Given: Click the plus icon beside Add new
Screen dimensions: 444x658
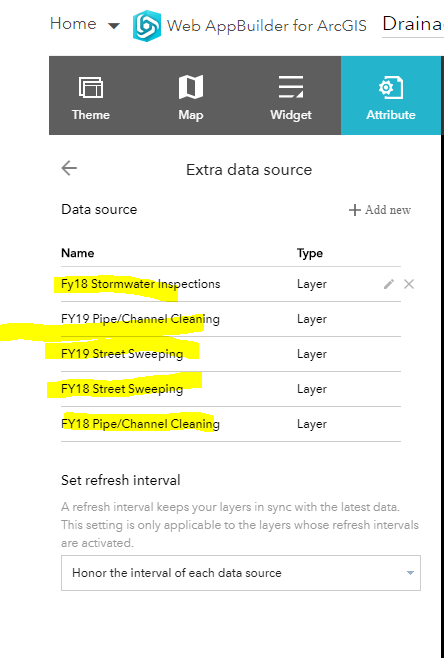Looking at the screenshot, I should [x=355, y=210].
